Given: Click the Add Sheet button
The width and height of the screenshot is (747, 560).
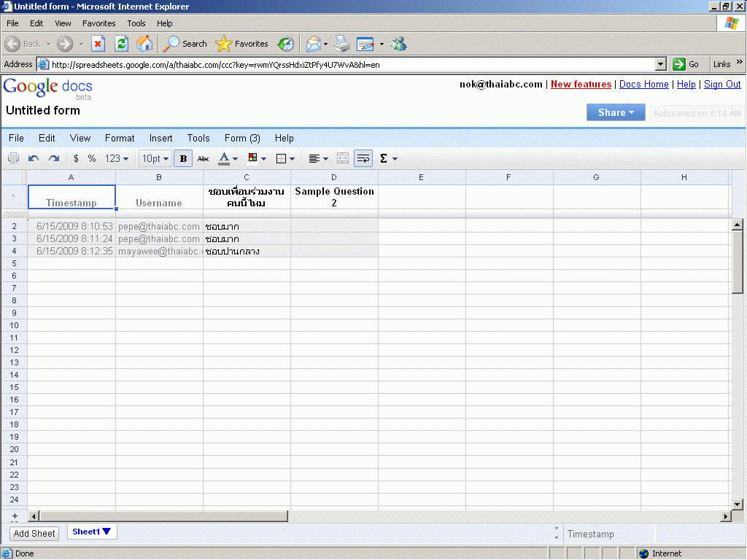Looking at the screenshot, I should [x=34, y=533].
